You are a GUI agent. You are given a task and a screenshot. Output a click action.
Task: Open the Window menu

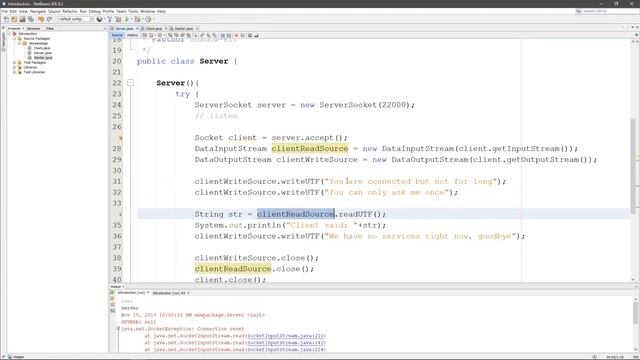[x=147, y=11]
